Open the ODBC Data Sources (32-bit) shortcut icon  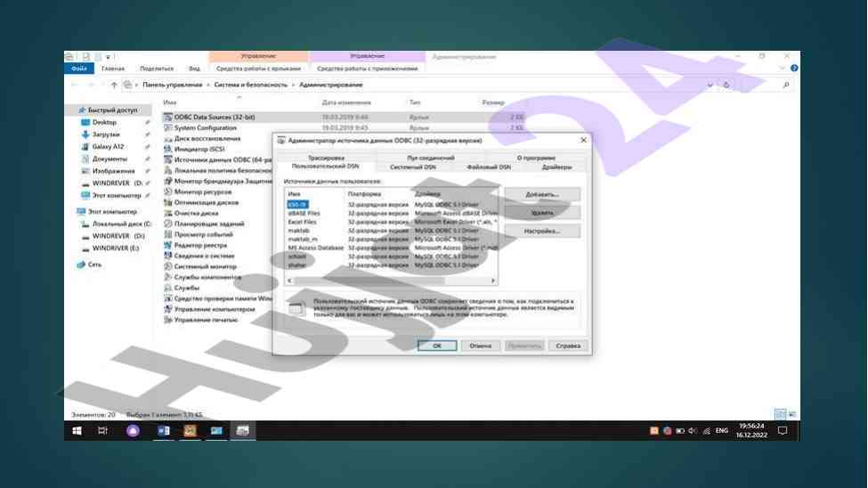click(167, 117)
